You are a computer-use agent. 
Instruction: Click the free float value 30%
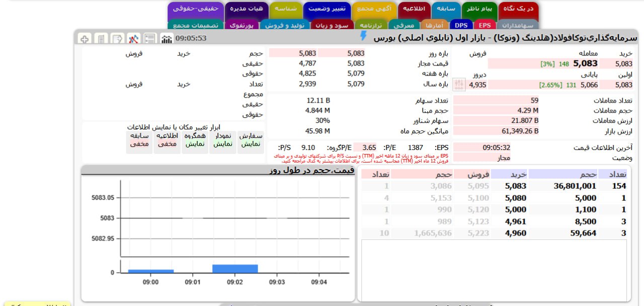(x=323, y=121)
